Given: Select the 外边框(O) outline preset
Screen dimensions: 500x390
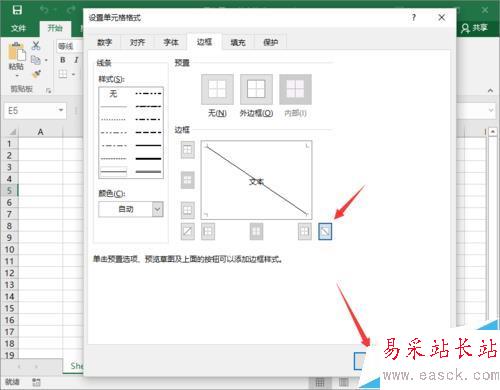Looking at the screenshot, I should [256, 89].
